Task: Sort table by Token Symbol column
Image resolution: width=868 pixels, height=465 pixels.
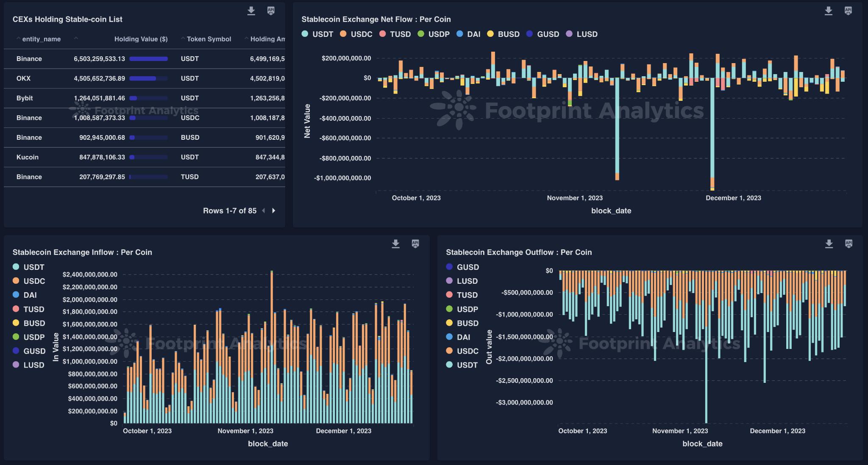Action: (x=209, y=39)
